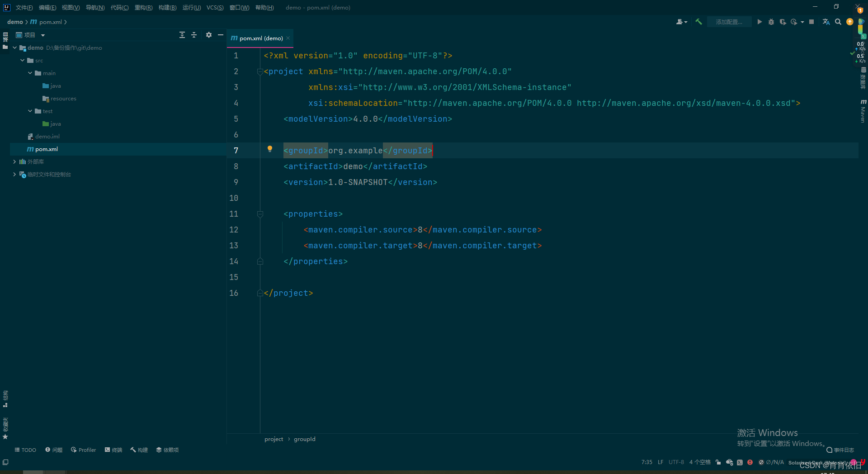Click the stop execution square icon
Screen dimensions: 868x474
(x=812, y=22)
